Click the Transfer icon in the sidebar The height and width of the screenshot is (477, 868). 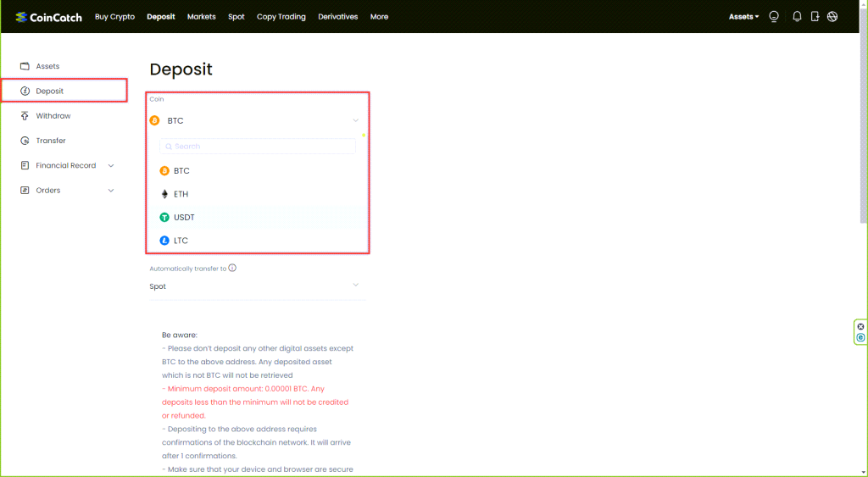coord(25,141)
